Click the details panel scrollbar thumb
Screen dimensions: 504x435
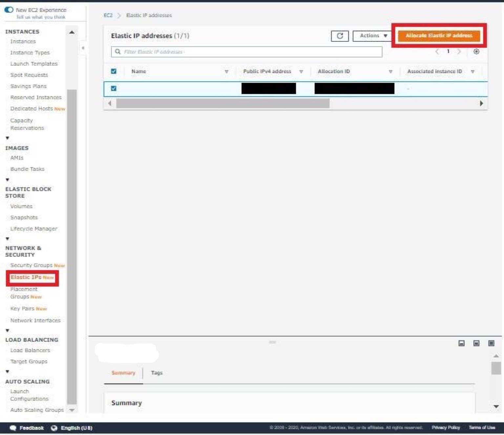[496, 368]
